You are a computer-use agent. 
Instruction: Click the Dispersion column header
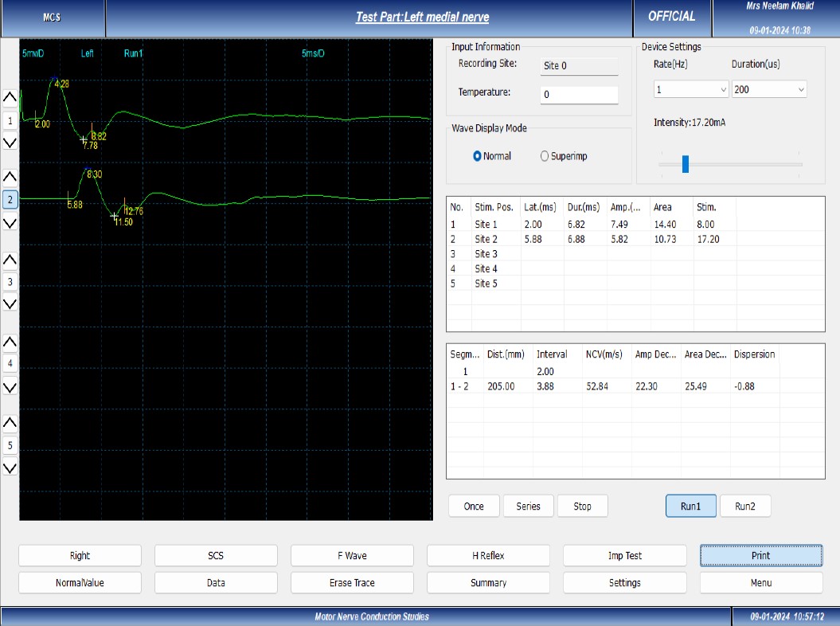(x=754, y=354)
